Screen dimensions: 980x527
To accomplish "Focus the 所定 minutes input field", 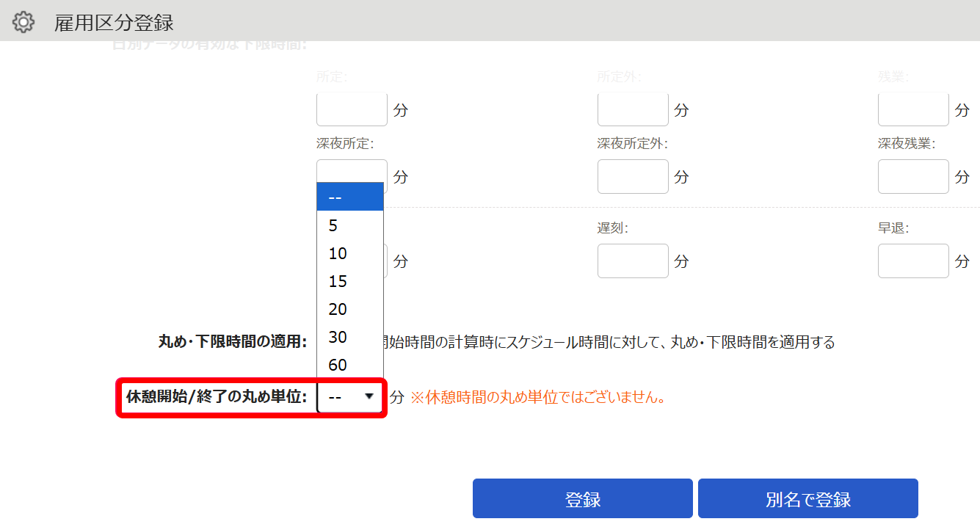I will pos(352,109).
